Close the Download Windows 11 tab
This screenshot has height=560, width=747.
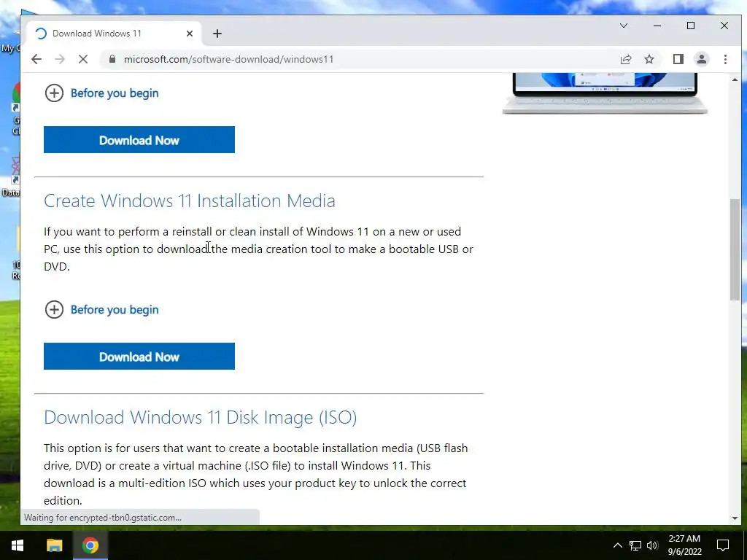[190, 34]
